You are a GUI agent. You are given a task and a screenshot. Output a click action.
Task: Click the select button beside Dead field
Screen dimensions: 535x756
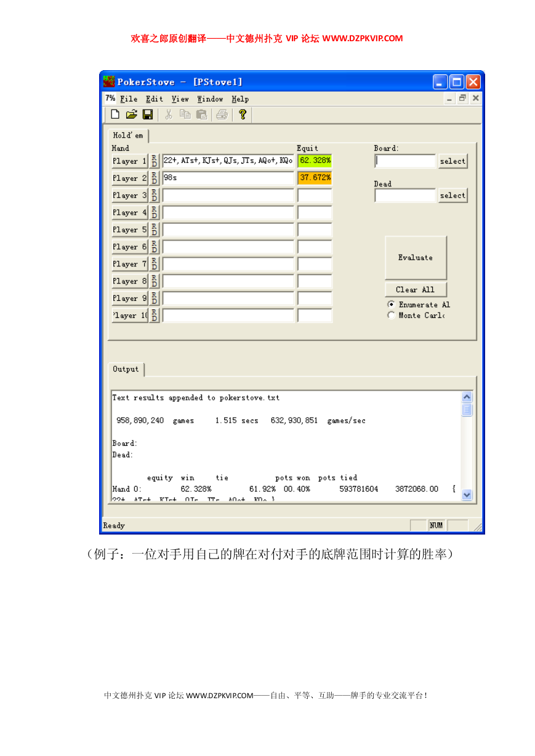pyautogui.click(x=453, y=196)
